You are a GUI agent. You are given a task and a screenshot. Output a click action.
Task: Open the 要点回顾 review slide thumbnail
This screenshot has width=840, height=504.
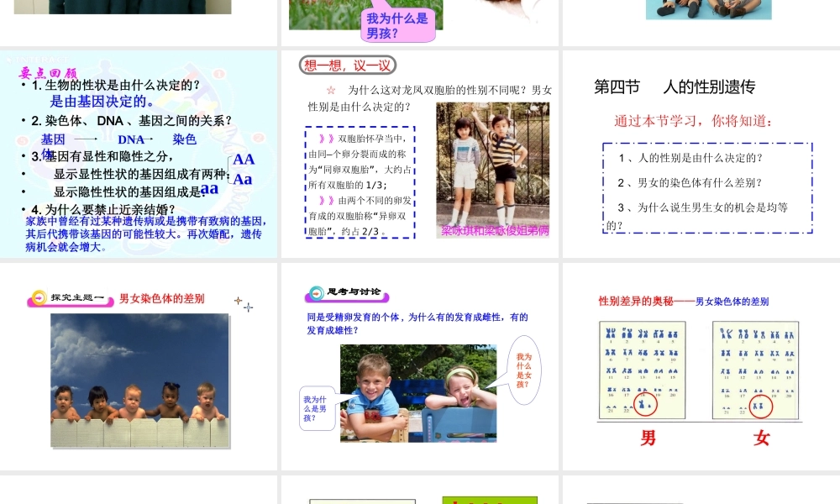139,155
